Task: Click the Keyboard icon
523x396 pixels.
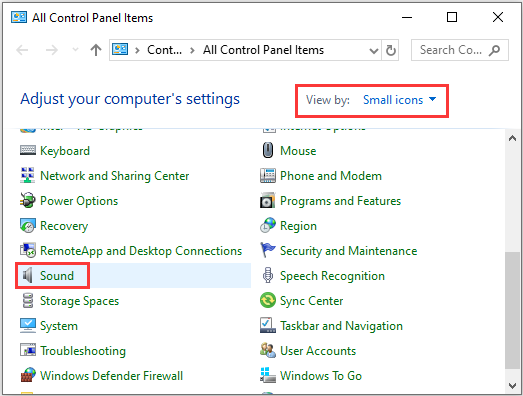Action: coord(28,150)
